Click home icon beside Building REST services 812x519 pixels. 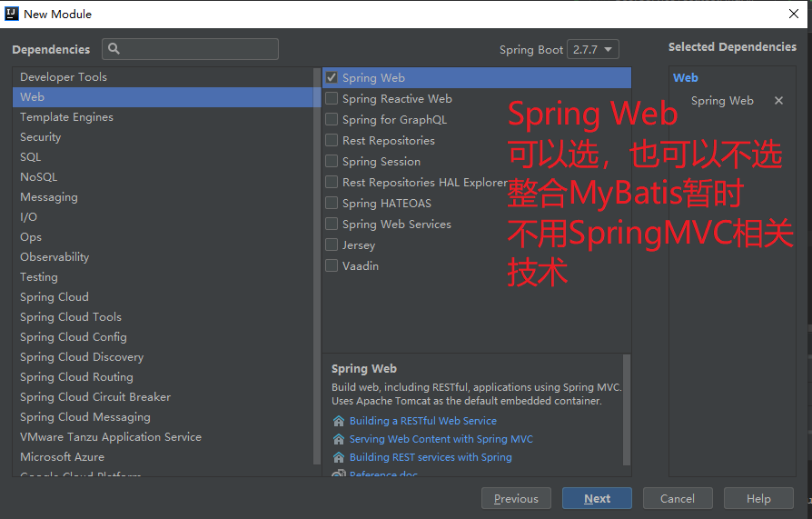(339, 457)
